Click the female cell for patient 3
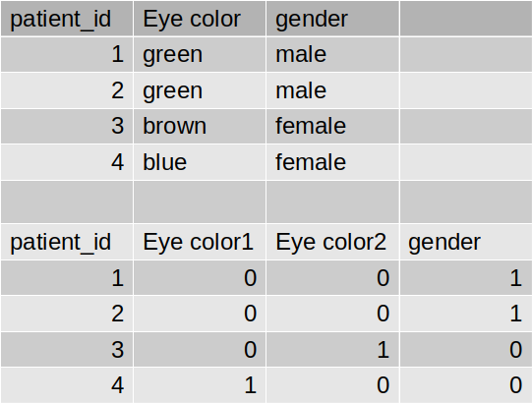 tap(332, 126)
